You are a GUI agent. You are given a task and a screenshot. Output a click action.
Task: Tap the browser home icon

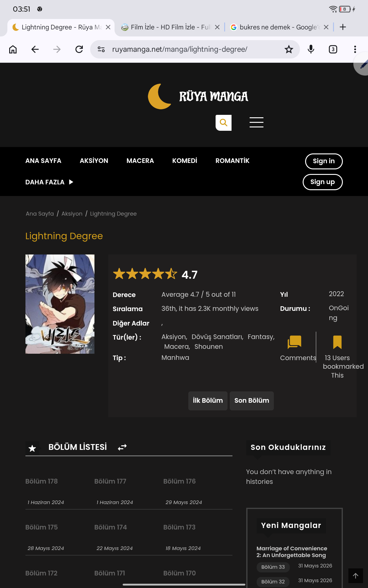pos(13,49)
